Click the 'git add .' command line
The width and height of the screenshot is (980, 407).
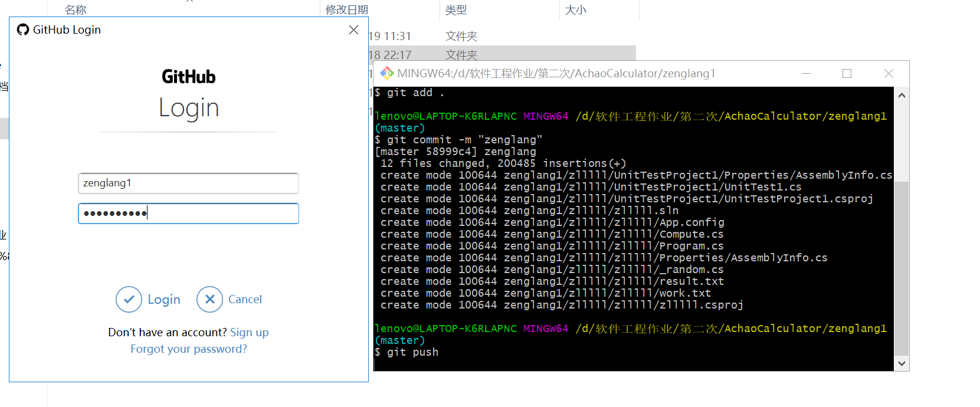tap(409, 93)
